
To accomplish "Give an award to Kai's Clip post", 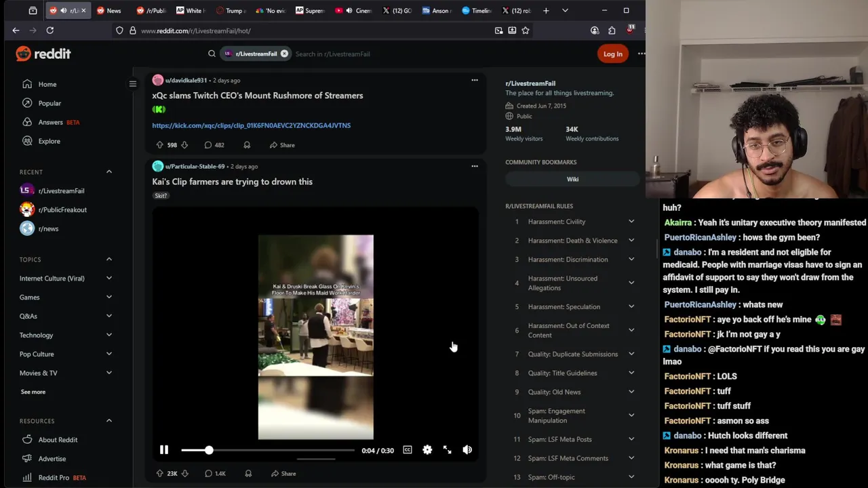I will 248,474.
